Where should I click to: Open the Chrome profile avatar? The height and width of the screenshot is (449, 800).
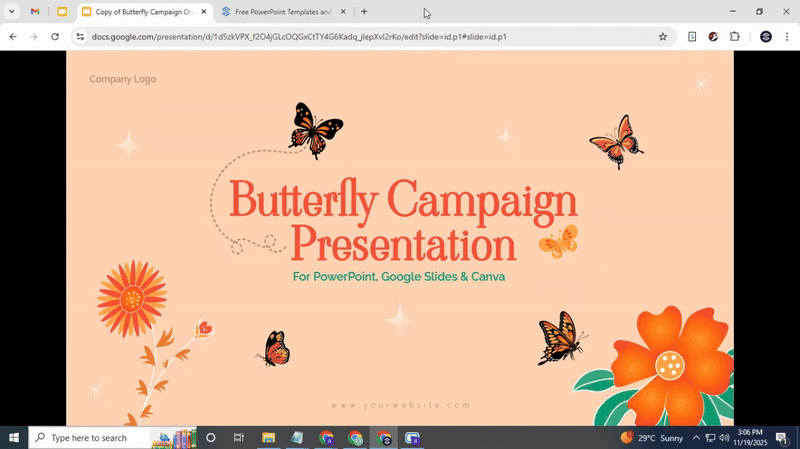click(x=766, y=37)
